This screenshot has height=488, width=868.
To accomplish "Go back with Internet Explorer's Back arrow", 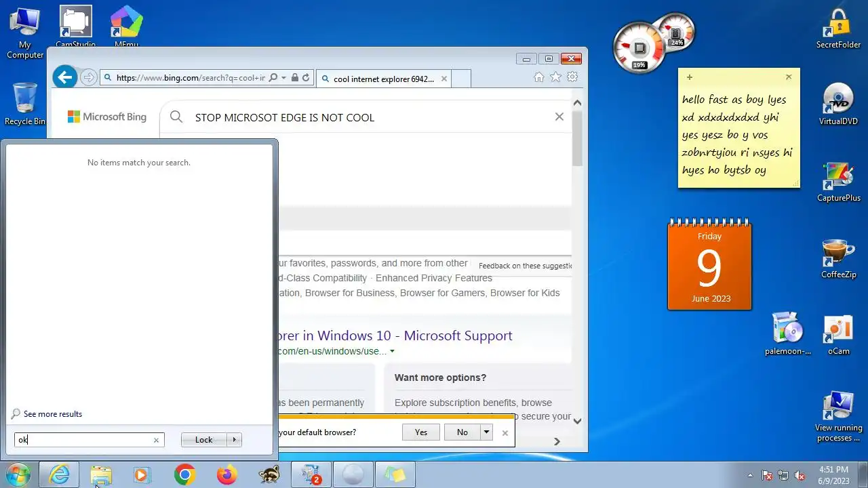I will (65, 77).
